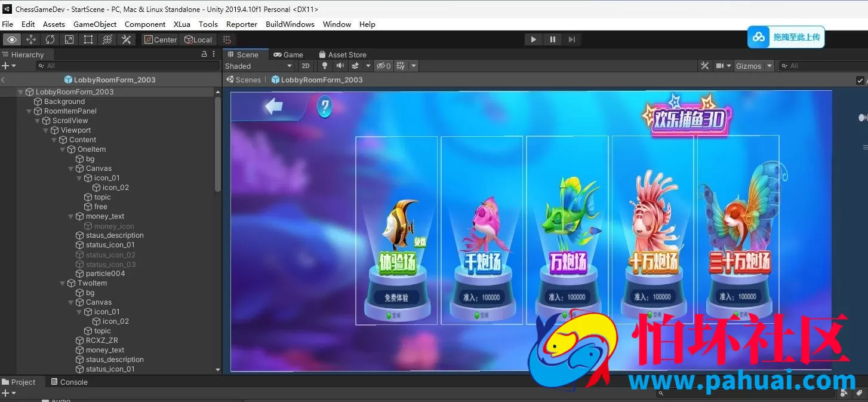
Task: Go back using Hierarchy prefab back arrow
Action: (x=3, y=79)
